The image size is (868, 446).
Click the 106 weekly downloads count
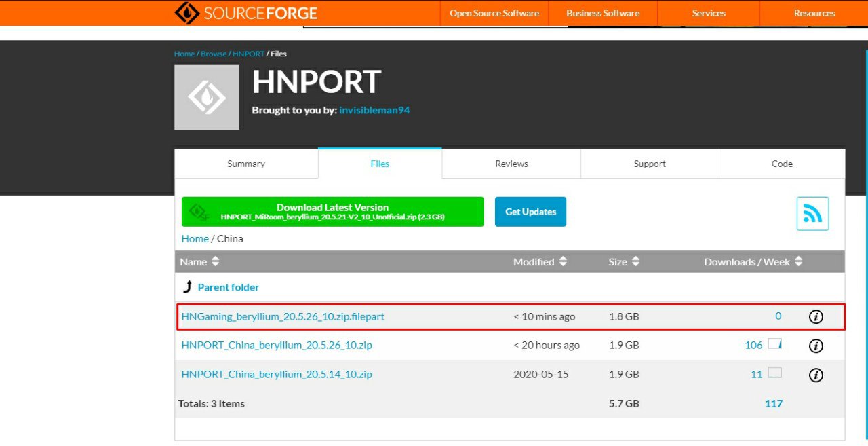point(753,345)
